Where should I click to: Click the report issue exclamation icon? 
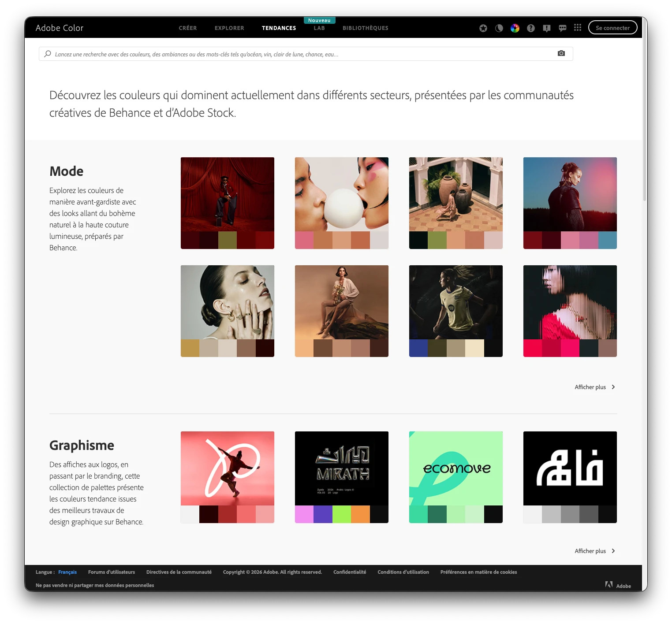[547, 27]
